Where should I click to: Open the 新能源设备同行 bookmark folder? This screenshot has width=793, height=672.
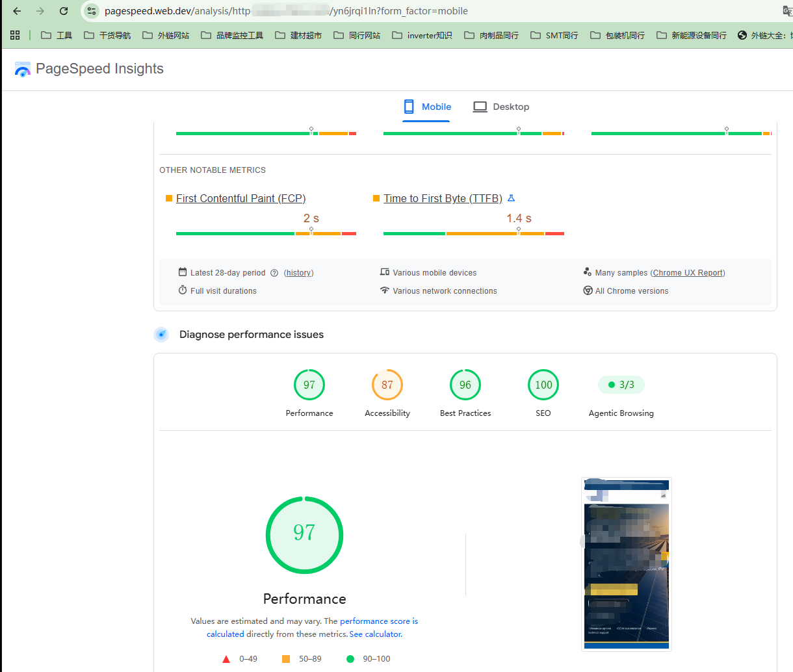pyautogui.click(x=692, y=35)
